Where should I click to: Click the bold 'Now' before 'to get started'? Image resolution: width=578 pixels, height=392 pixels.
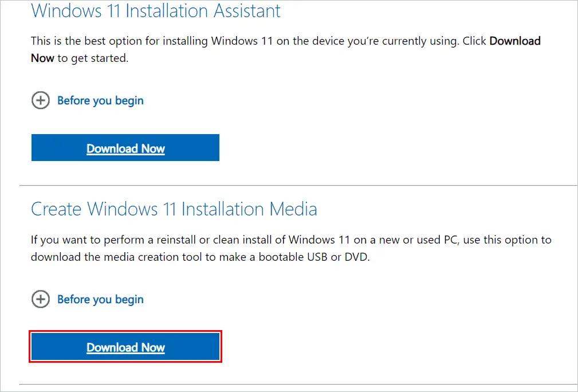point(42,58)
